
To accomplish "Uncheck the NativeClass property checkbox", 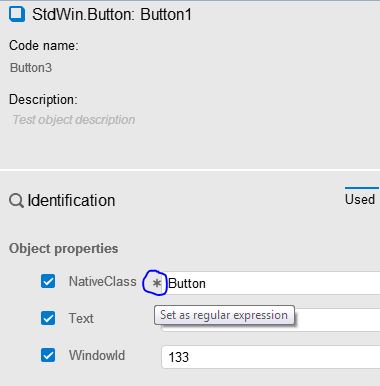I will pyautogui.click(x=48, y=281).
